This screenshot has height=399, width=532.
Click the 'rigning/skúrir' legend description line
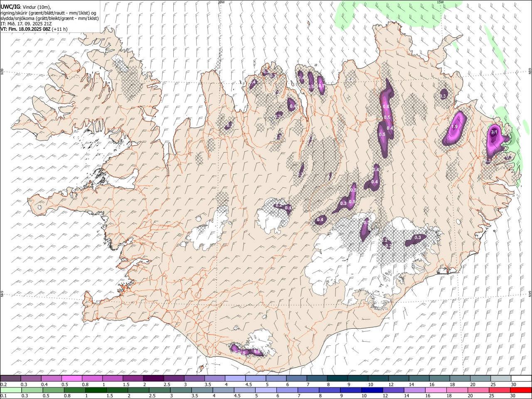point(48,12)
